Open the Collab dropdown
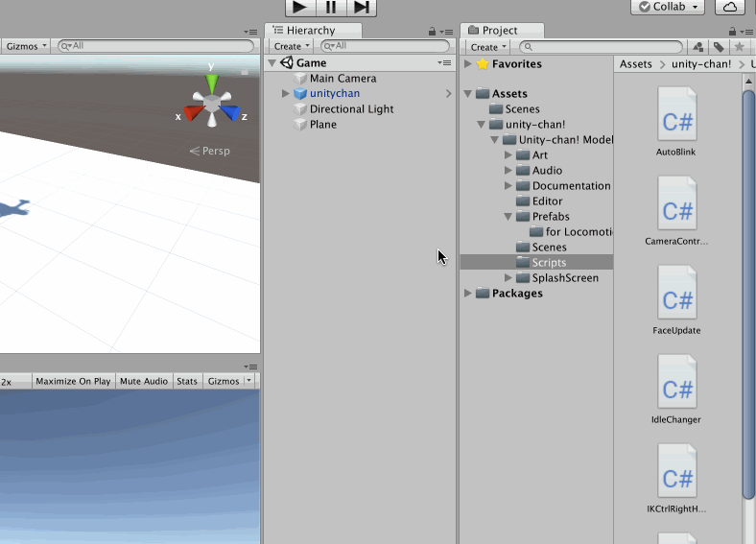 pyautogui.click(x=669, y=8)
